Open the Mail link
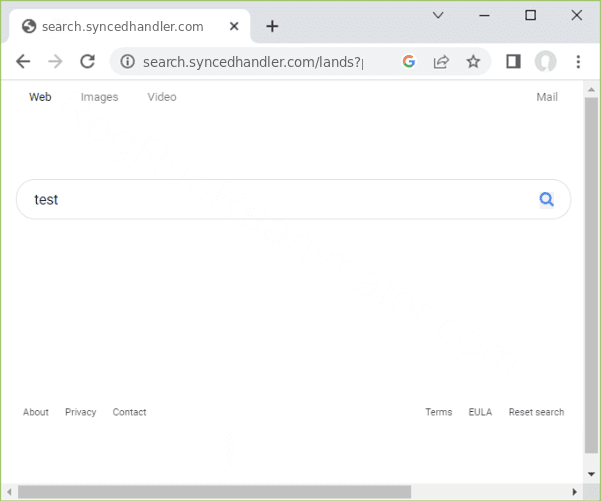Image resolution: width=601 pixels, height=501 pixels. (x=547, y=97)
